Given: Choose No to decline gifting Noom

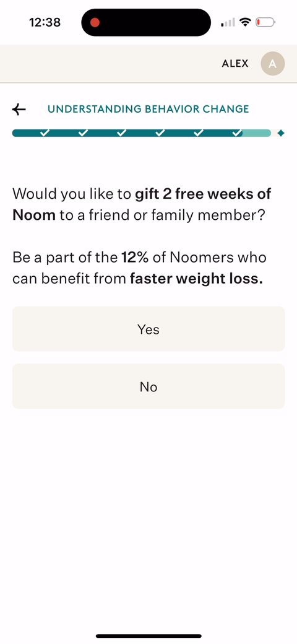Looking at the screenshot, I should click(x=148, y=386).
